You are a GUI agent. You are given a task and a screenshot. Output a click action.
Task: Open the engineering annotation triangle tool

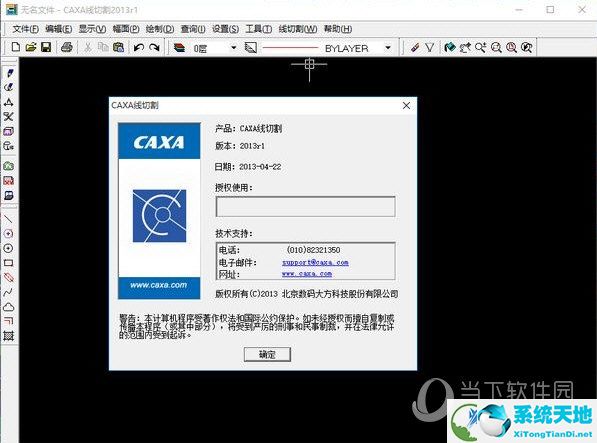[x=9, y=102]
